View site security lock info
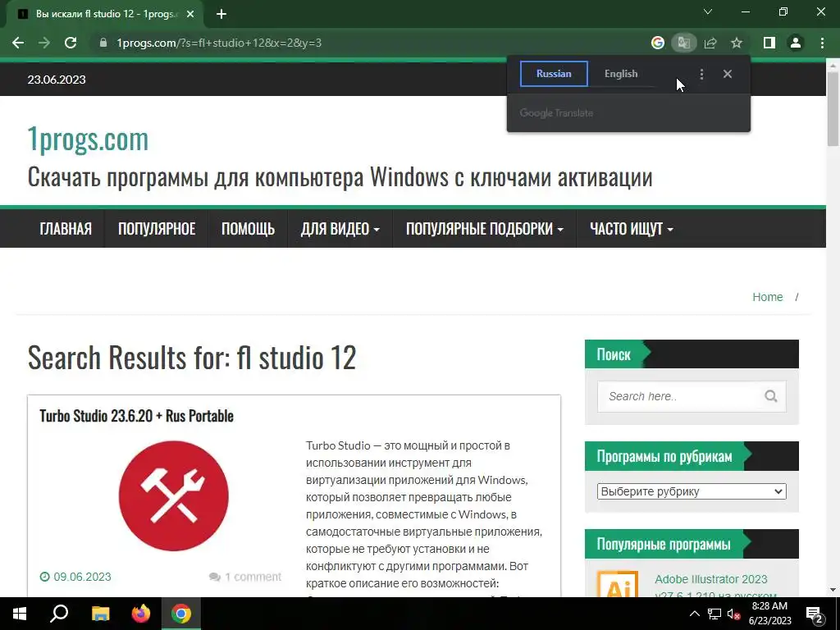Image resolution: width=840 pixels, height=630 pixels. coord(103,43)
